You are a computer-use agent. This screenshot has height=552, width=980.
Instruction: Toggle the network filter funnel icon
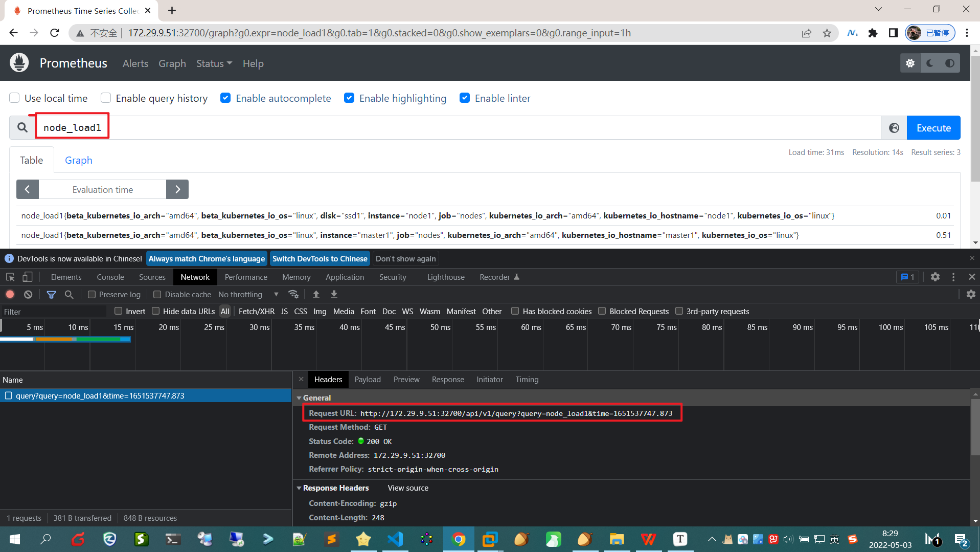coord(51,294)
